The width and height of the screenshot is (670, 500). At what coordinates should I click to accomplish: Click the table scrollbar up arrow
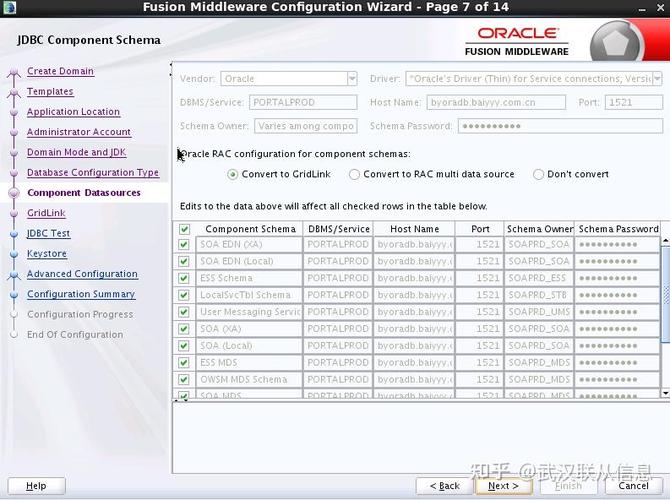pyautogui.click(x=665, y=241)
